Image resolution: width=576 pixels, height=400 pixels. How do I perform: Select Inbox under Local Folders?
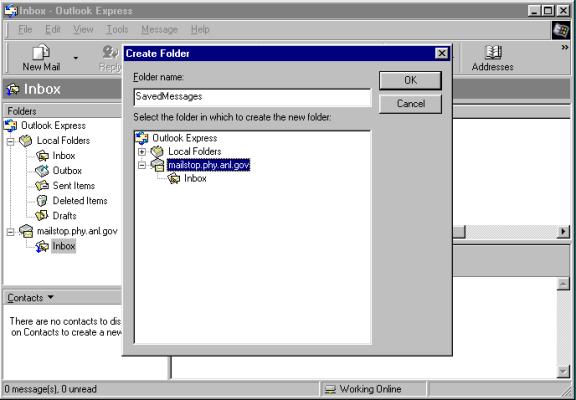point(64,156)
